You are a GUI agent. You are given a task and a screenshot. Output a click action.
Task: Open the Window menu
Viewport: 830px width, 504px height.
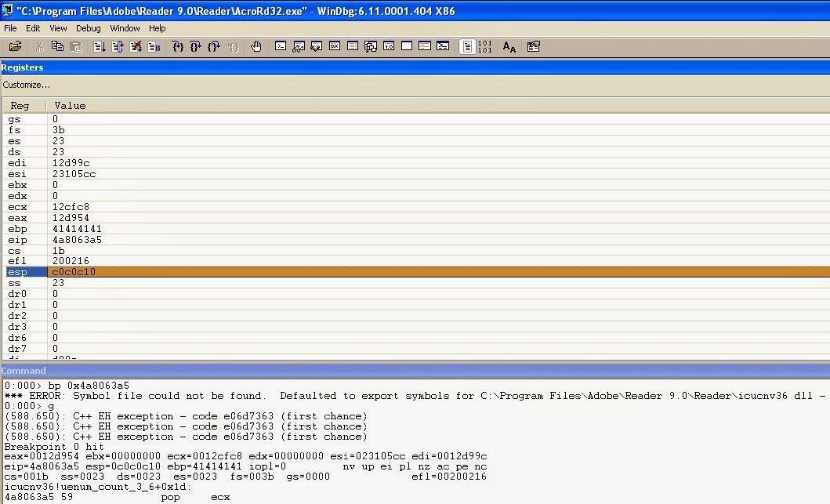click(x=125, y=28)
